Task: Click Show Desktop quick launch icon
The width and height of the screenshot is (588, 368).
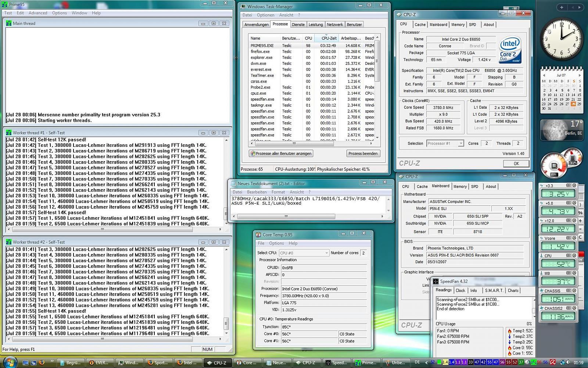Action: [26, 362]
